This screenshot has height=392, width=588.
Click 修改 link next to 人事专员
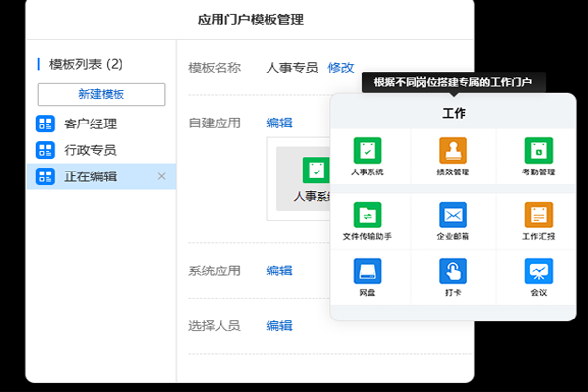tap(341, 68)
